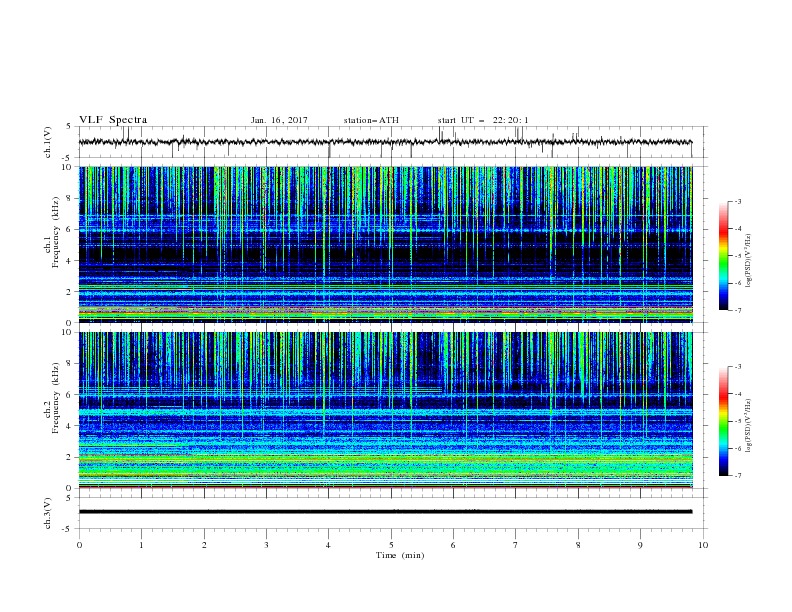
Task: Select the ch.2 'Frequency (kHz)' axis label
Action: [x=56, y=398]
